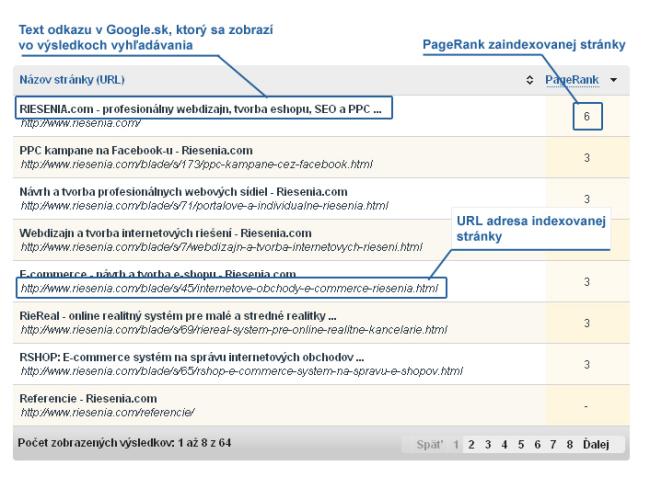Screen dimensions: 650x477
Task: Go to page 7 of results
Action: (553, 445)
